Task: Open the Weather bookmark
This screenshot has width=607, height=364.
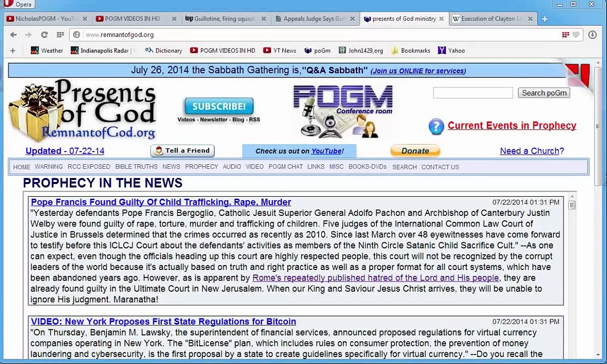Action: [x=47, y=51]
